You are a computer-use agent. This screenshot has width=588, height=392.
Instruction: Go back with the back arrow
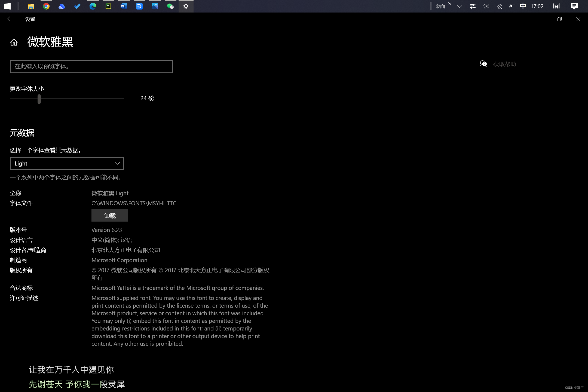coord(10,19)
